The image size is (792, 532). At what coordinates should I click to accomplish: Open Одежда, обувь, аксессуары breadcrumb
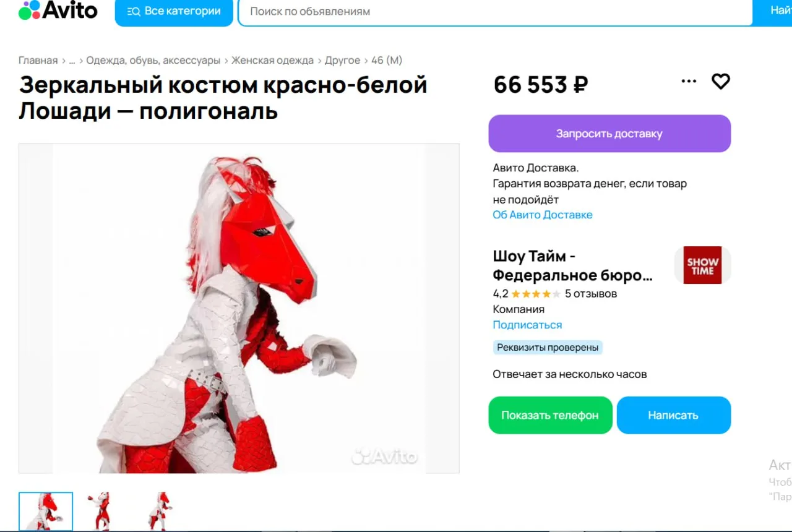[x=153, y=60]
